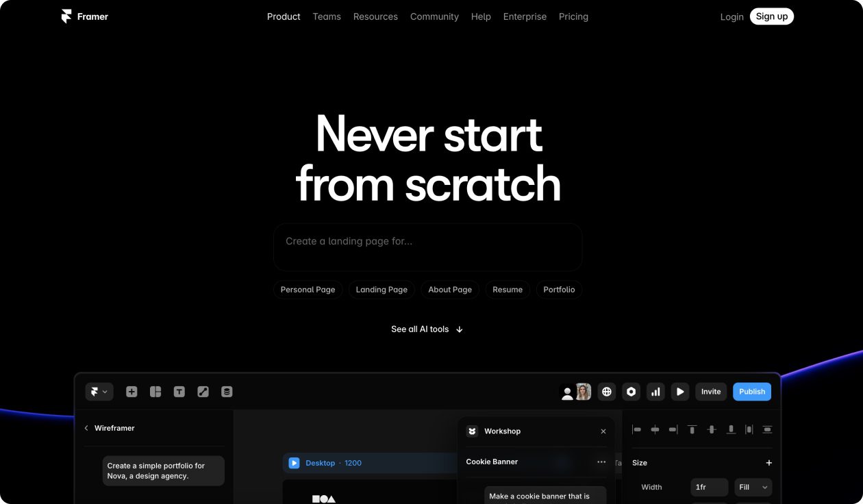Select the Text tool
Viewport: 863px width, 504px height.
(179, 391)
